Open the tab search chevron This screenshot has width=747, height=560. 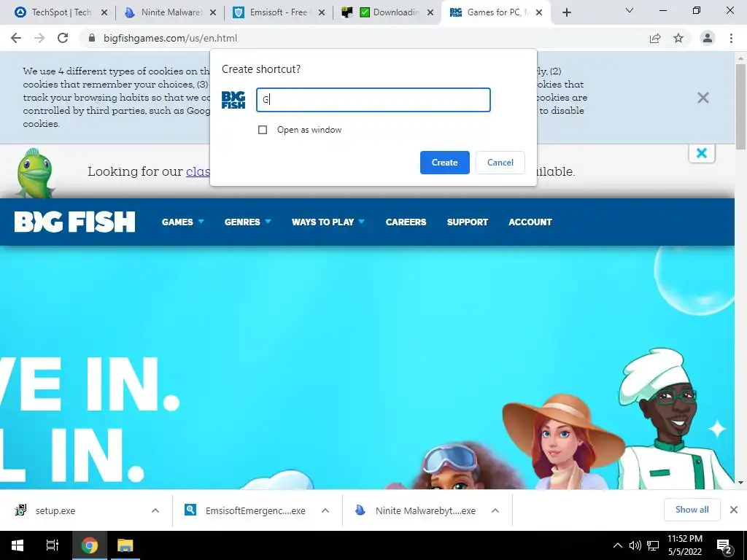(x=630, y=10)
